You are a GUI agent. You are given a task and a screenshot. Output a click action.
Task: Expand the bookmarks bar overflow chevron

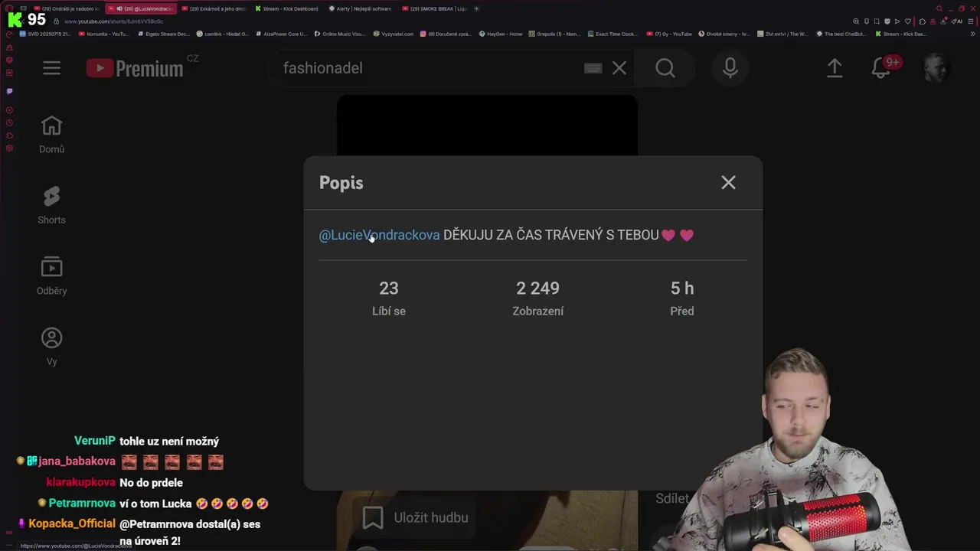[972, 34]
